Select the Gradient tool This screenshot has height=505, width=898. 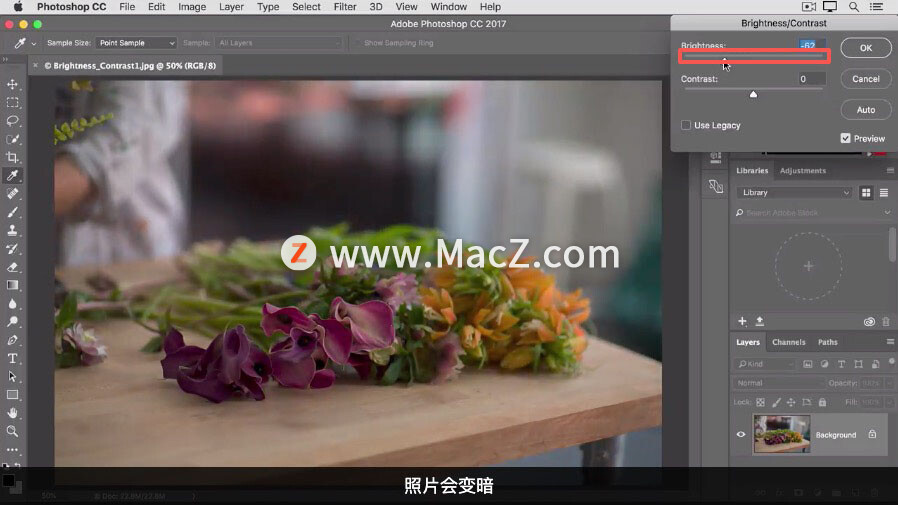(x=12, y=285)
